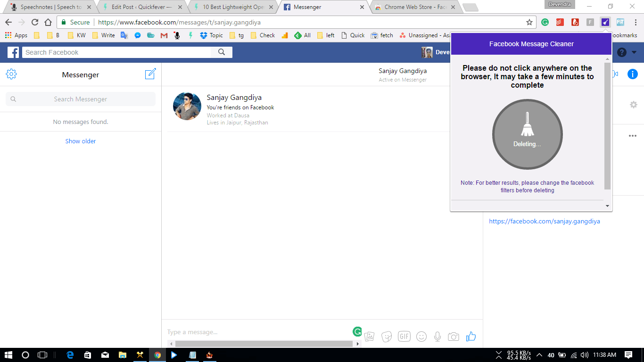Open the Apps bookmarks shortcut

(16, 35)
